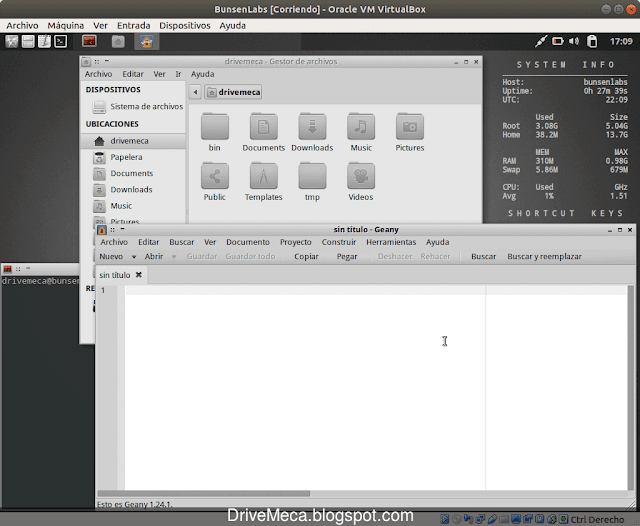Open Geany Ayuda menu
Viewport: 640px width, 526px height.
(x=438, y=242)
